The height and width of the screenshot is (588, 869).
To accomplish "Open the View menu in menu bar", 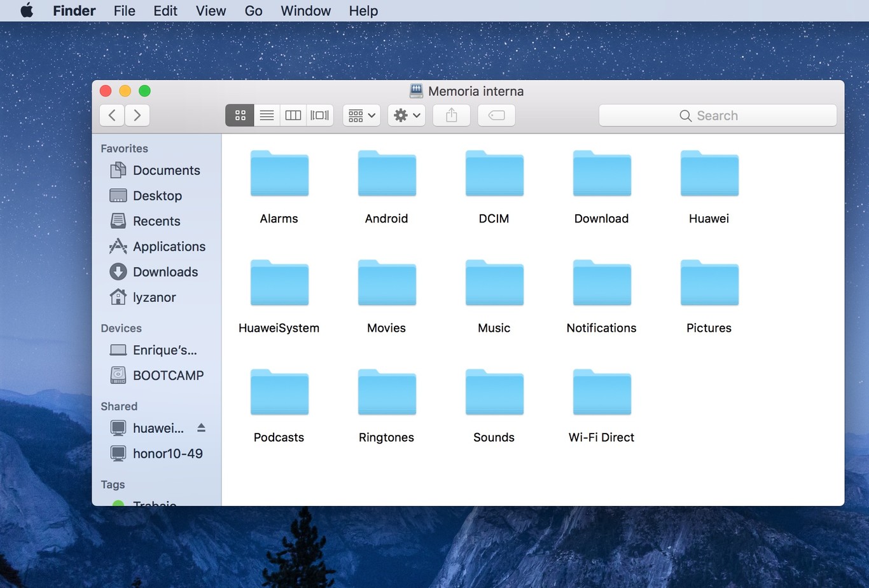I will tap(211, 11).
